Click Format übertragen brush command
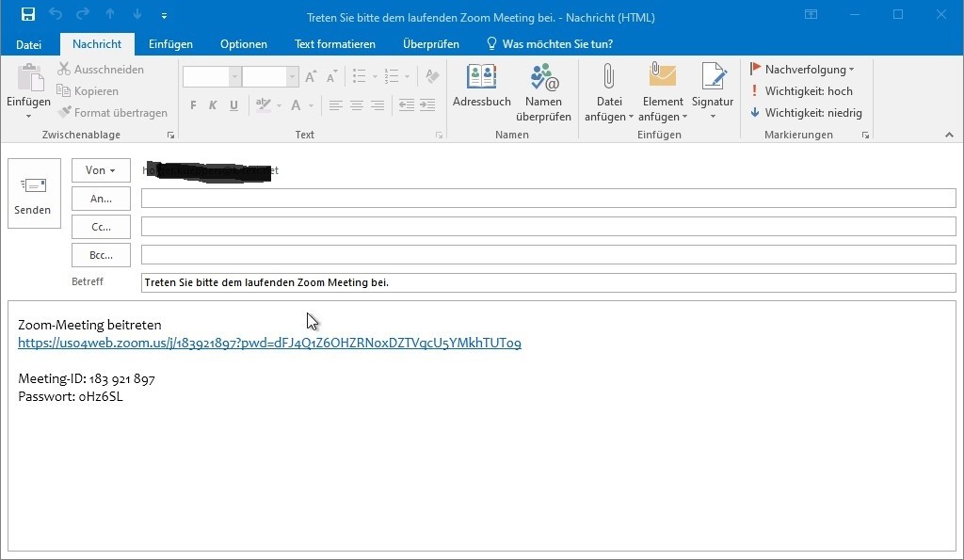The width and height of the screenshot is (964, 560). [112, 113]
